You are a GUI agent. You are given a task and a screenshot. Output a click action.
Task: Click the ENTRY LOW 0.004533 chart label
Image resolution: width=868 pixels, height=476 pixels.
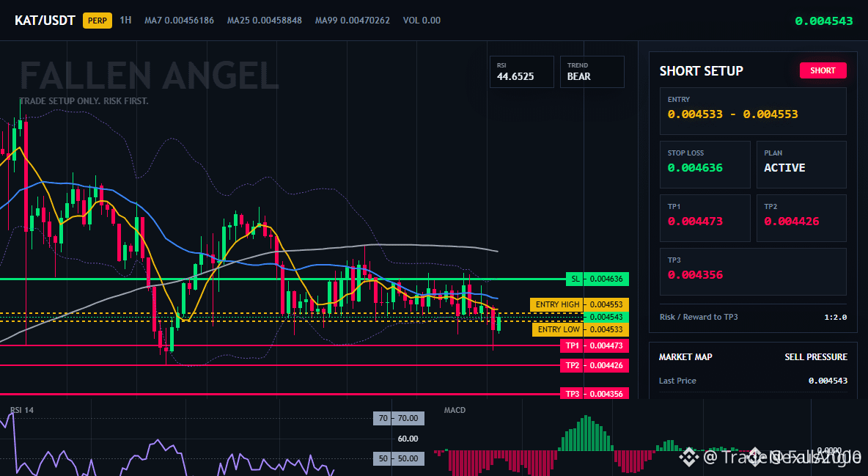pyautogui.click(x=580, y=329)
